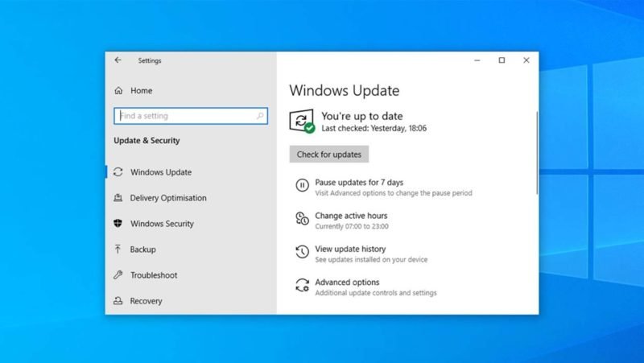Click the Advanced options gear icon

(x=303, y=285)
